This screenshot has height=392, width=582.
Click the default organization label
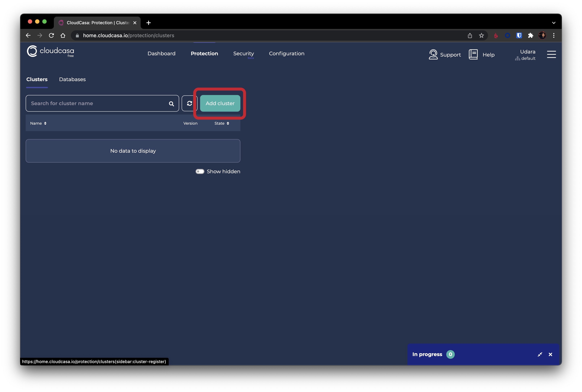528,58
